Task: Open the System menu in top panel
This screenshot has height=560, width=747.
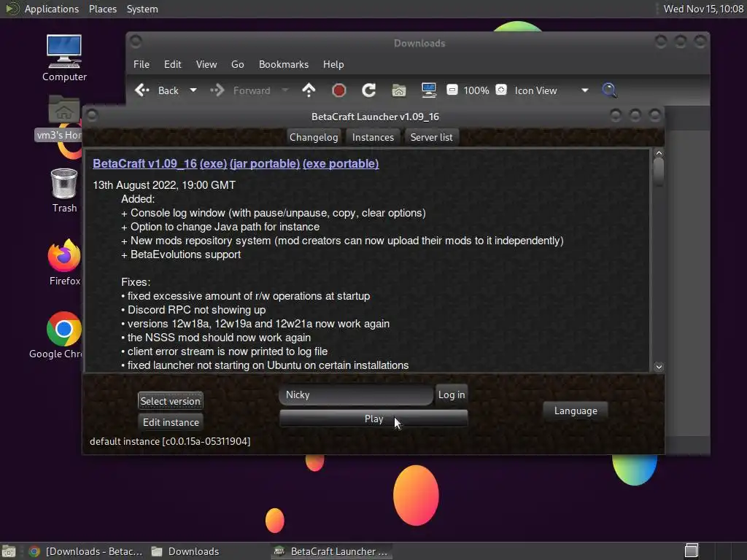Action: tap(142, 9)
